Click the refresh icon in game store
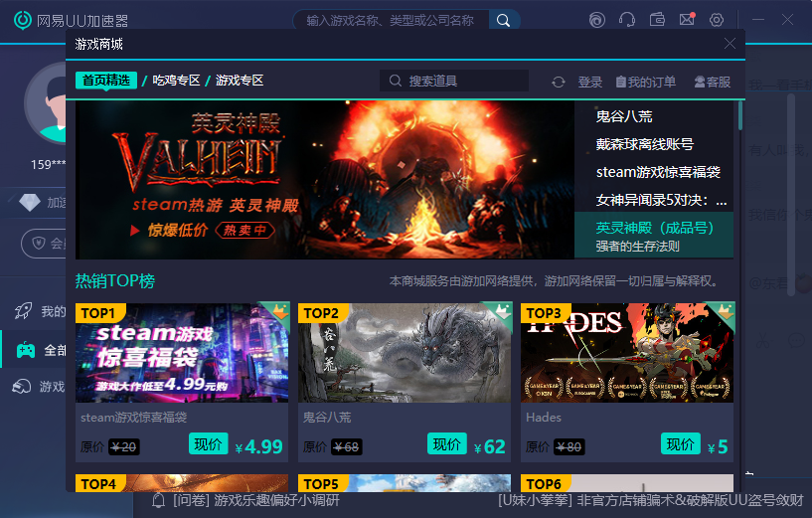 (559, 82)
